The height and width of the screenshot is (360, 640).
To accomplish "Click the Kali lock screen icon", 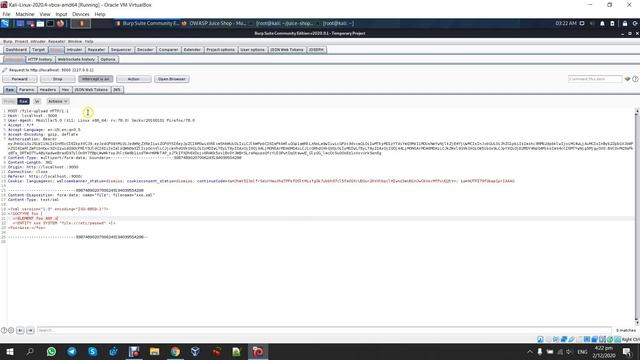I will point(624,24).
